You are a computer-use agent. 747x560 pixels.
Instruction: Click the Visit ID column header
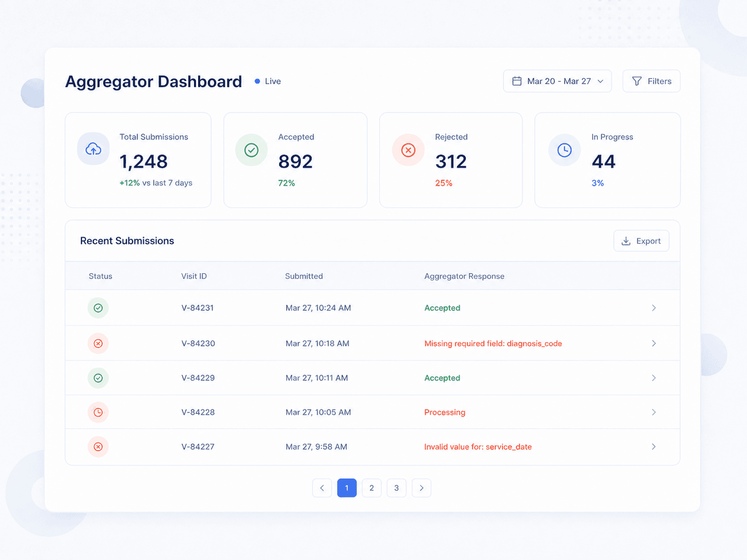[194, 276]
